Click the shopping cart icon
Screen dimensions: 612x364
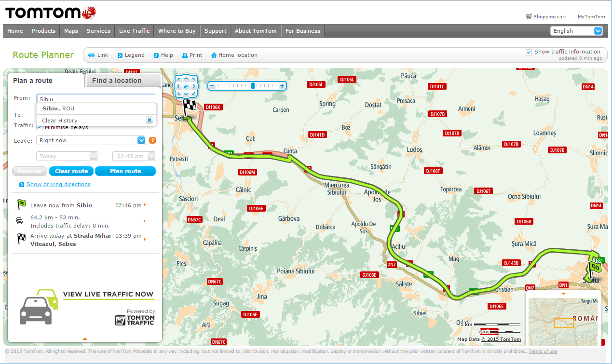click(x=529, y=16)
